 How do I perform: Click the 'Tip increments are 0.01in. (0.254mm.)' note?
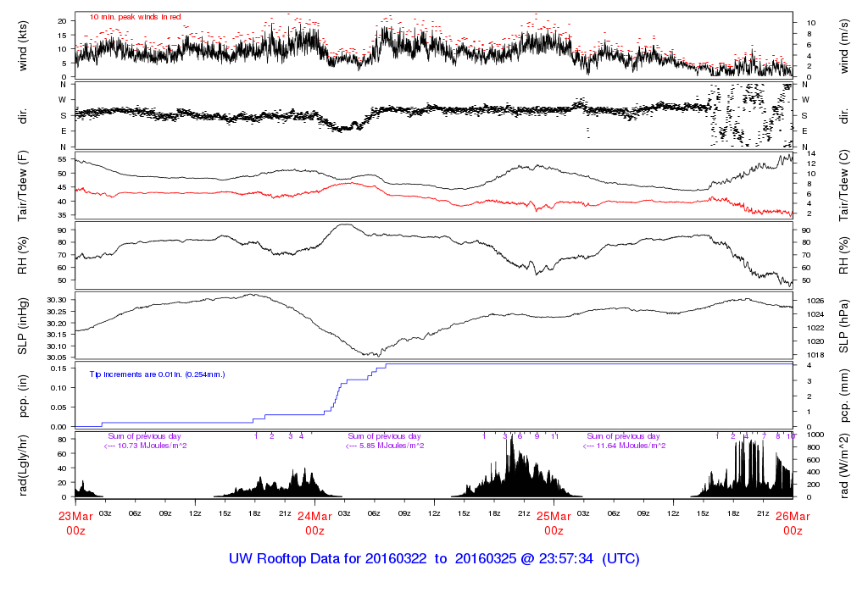point(157,374)
